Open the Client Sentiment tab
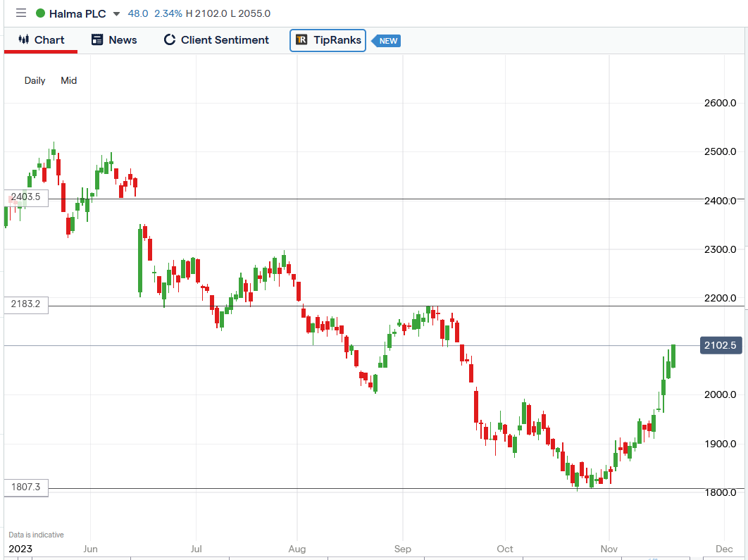This screenshot has width=748, height=560. point(216,40)
